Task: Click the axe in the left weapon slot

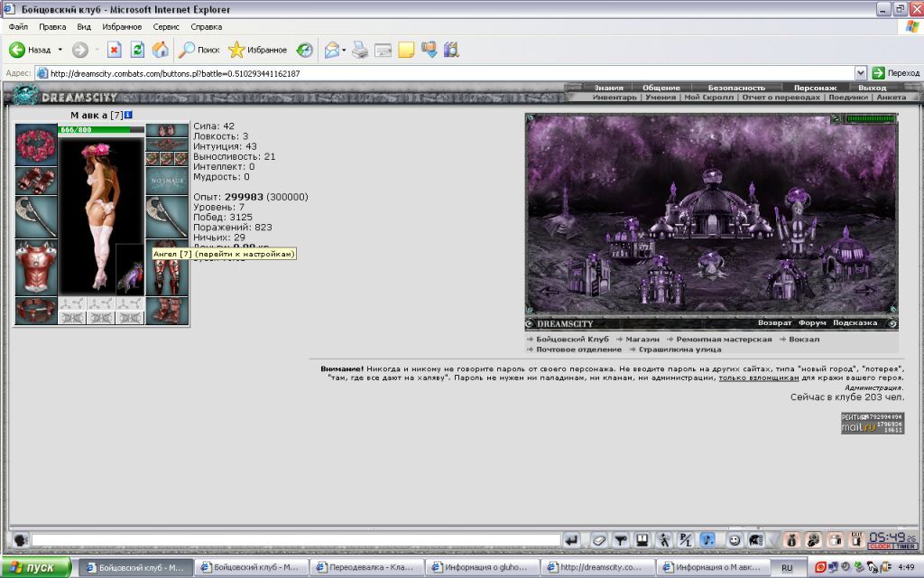Action: [x=36, y=217]
